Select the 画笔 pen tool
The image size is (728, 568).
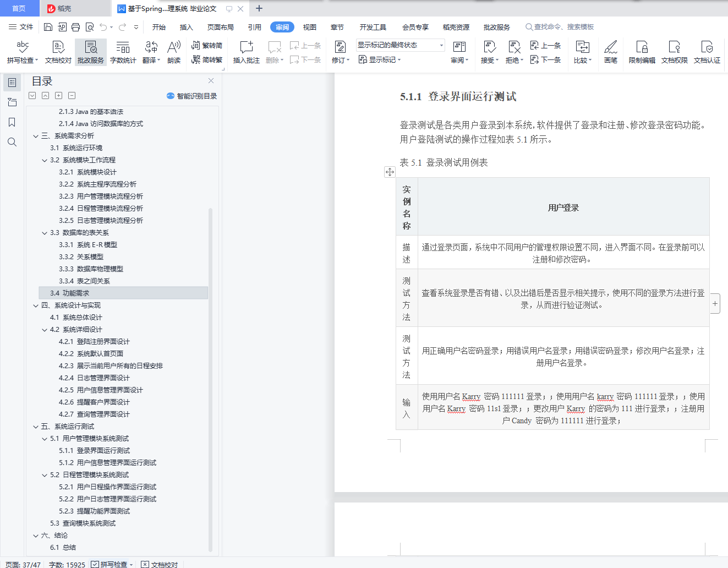coord(611,52)
